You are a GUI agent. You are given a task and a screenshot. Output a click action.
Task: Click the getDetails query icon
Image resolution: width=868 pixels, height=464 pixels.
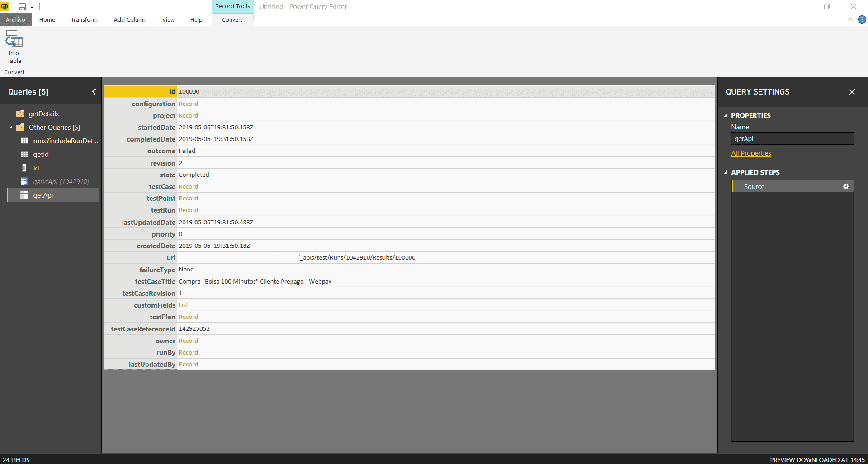tap(19, 114)
